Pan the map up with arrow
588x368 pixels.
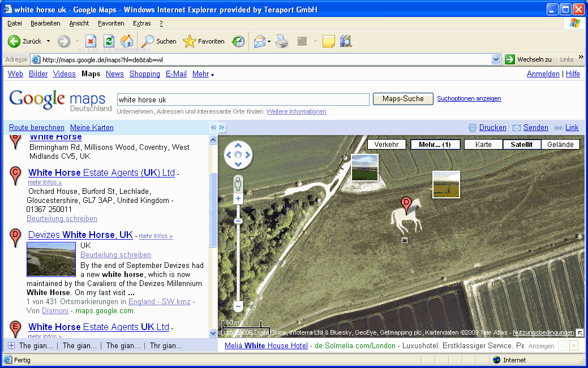tap(238, 146)
